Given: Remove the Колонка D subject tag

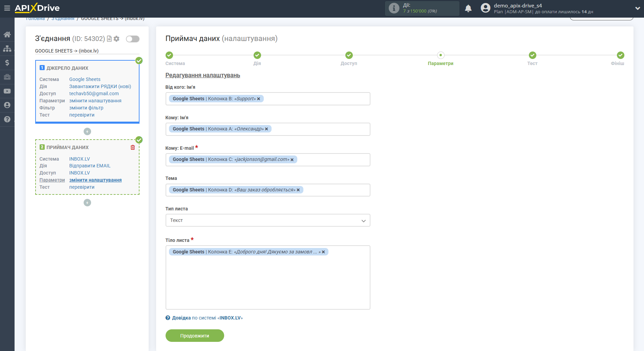Looking at the screenshot, I should pos(298,190).
